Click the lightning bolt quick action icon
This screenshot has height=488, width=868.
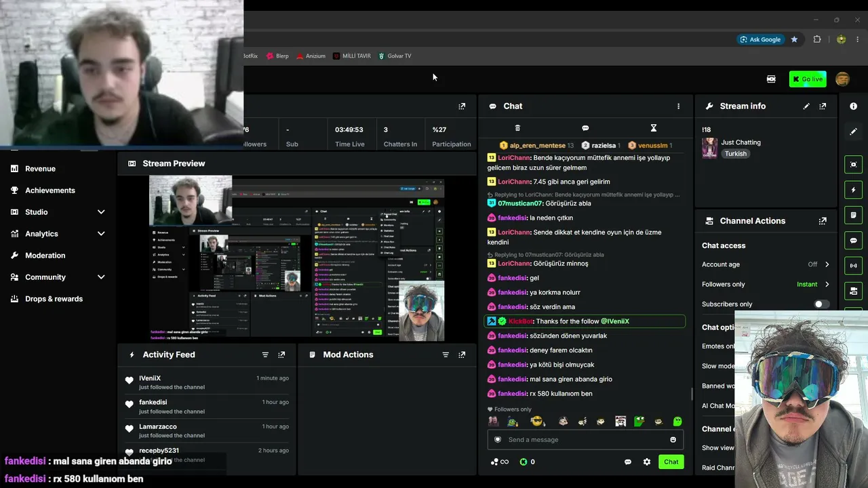click(853, 190)
